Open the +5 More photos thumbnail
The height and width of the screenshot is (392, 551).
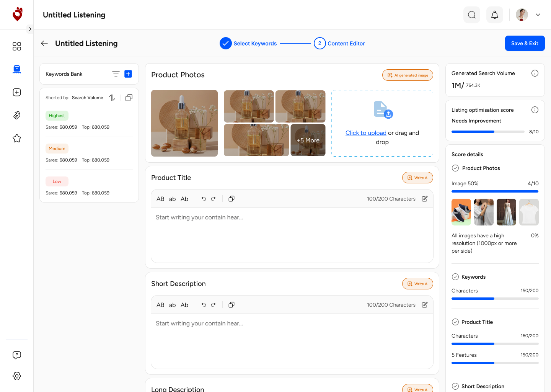(x=308, y=140)
